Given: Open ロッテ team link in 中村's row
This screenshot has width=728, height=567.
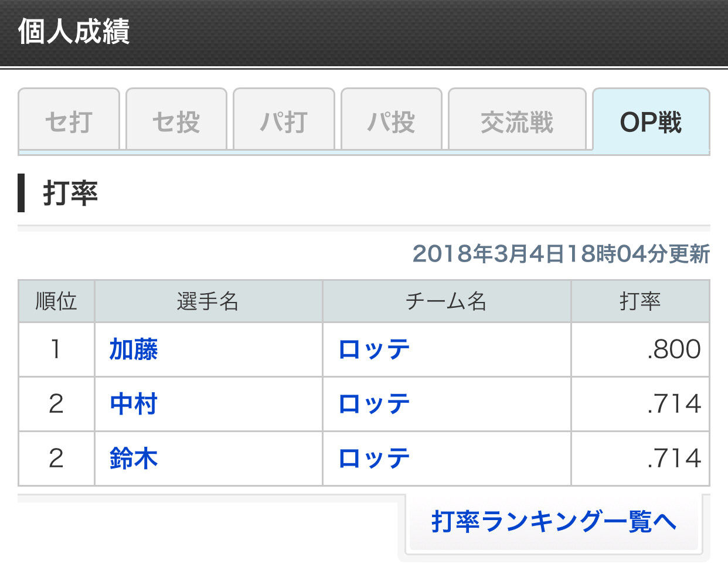Looking at the screenshot, I should [374, 404].
